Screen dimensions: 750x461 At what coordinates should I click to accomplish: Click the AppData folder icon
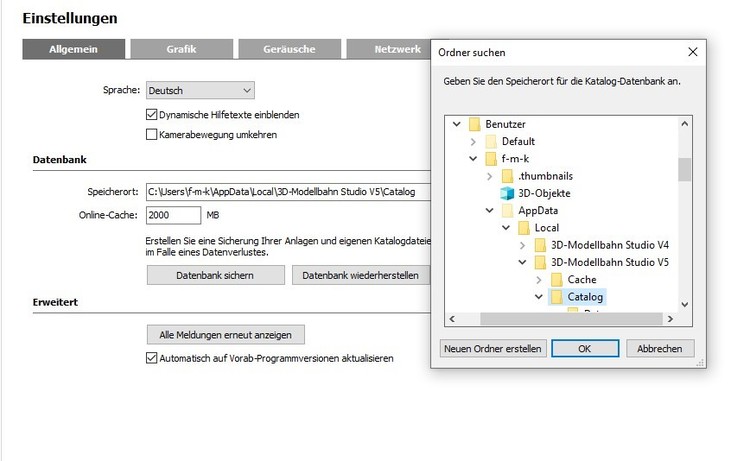click(507, 211)
